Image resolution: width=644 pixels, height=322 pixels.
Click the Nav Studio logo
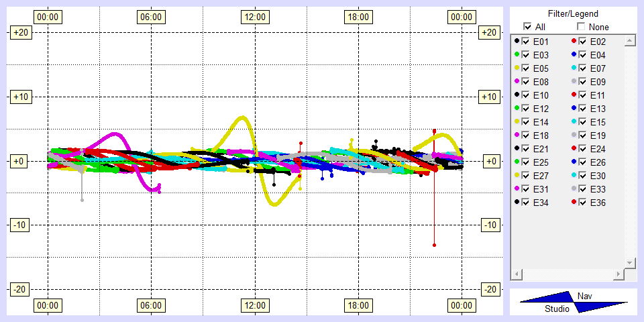(574, 303)
